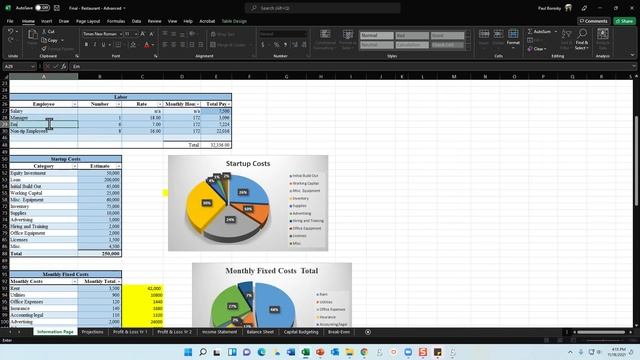Image resolution: width=640 pixels, height=360 pixels.
Task: Click Merge & Center
Action: tap(229, 45)
